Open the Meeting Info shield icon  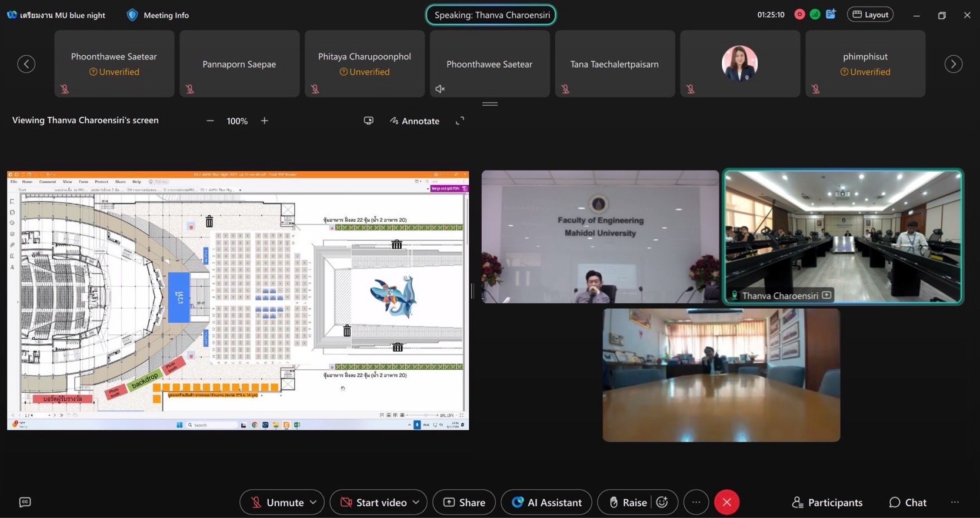coord(132,15)
